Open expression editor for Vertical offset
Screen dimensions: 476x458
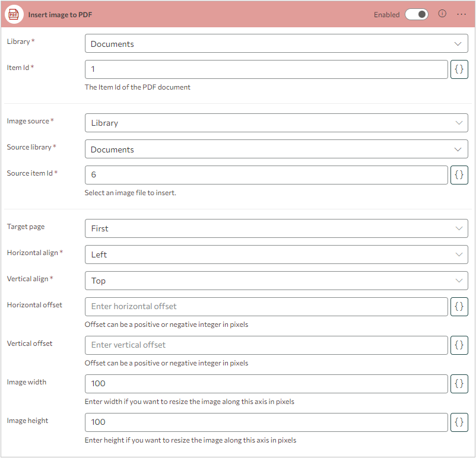pos(459,345)
